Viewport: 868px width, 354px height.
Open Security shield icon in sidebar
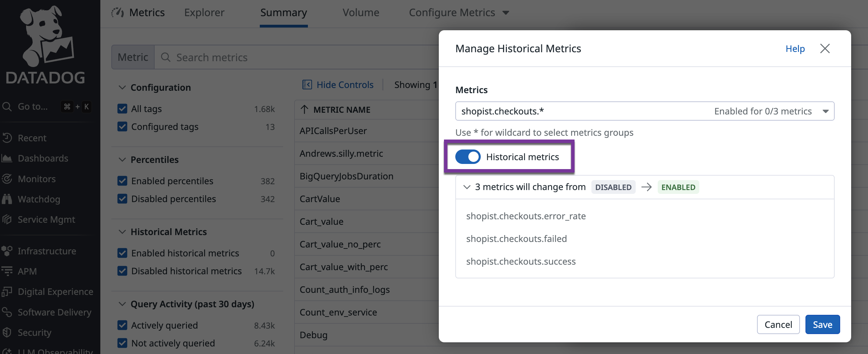pyautogui.click(x=7, y=332)
